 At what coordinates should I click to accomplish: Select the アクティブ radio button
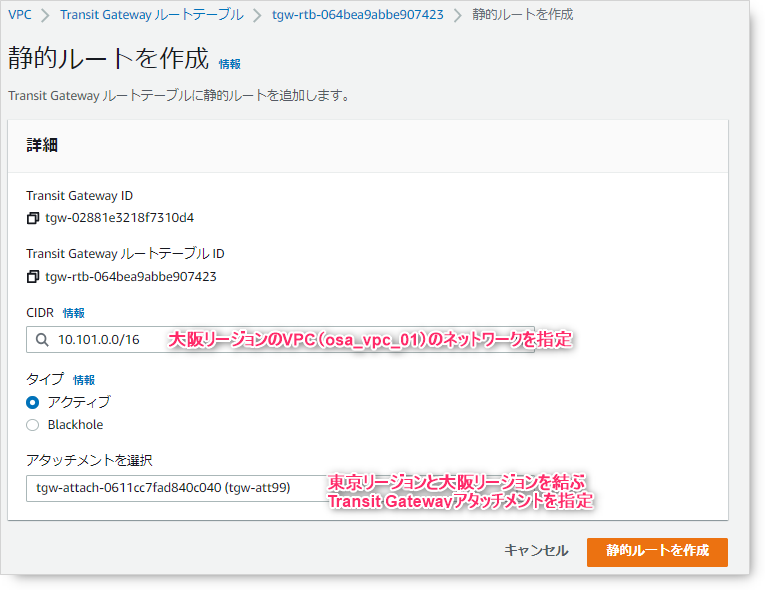click(x=33, y=403)
